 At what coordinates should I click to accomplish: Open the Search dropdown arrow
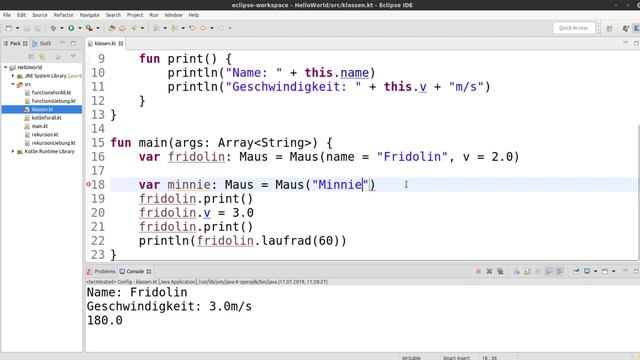142,28
